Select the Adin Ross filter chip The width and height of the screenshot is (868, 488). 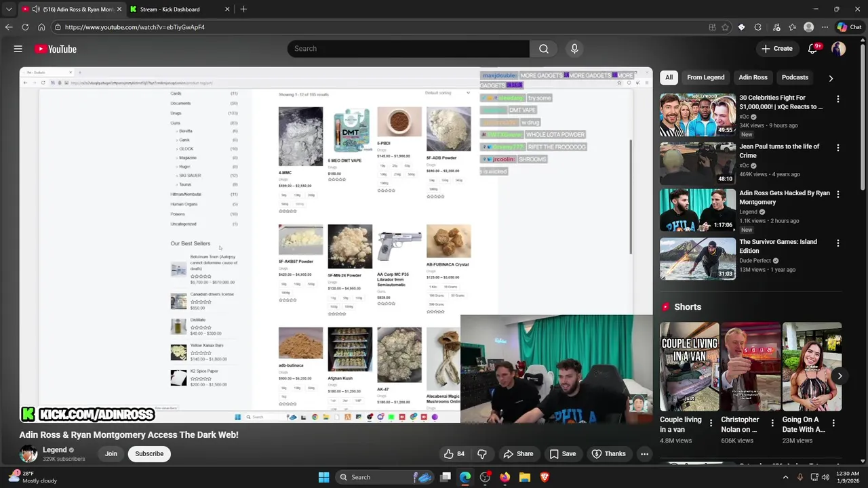point(753,77)
